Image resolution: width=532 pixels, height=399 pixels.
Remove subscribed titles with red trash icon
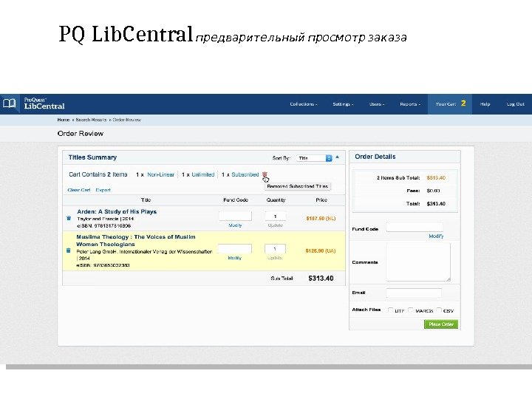click(265, 174)
